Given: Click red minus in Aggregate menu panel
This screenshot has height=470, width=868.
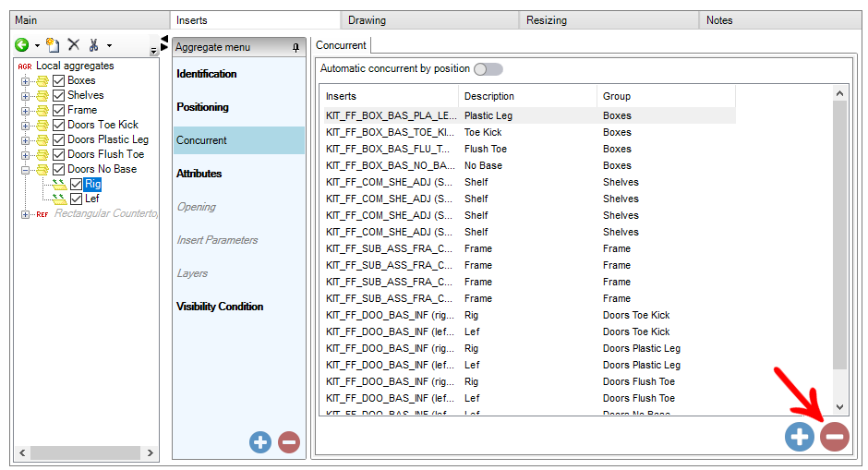Looking at the screenshot, I should click(289, 442).
